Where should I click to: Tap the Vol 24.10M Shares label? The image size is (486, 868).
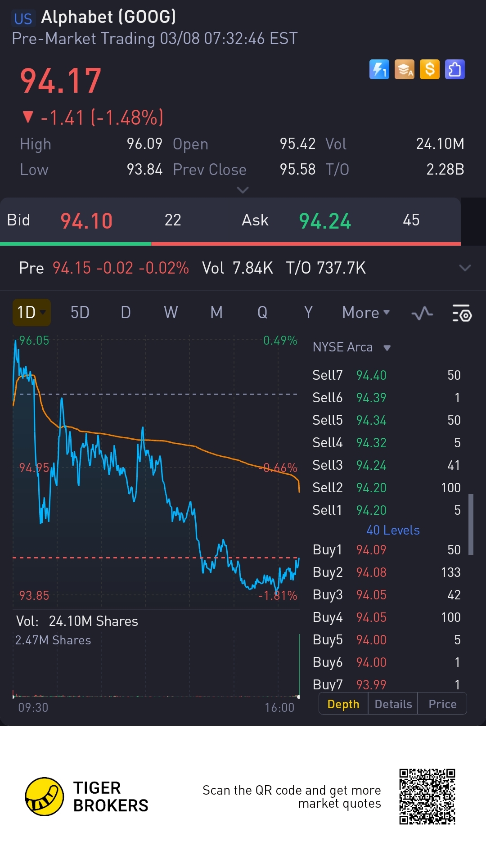[x=77, y=621]
